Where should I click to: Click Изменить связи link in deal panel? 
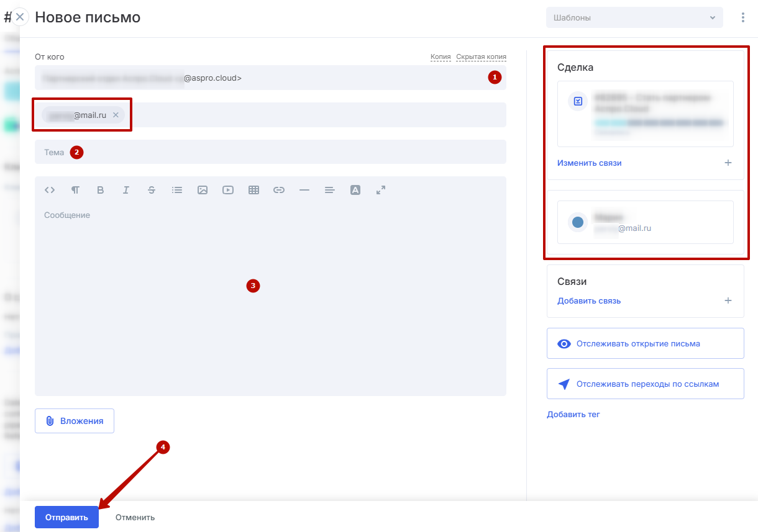click(589, 163)
